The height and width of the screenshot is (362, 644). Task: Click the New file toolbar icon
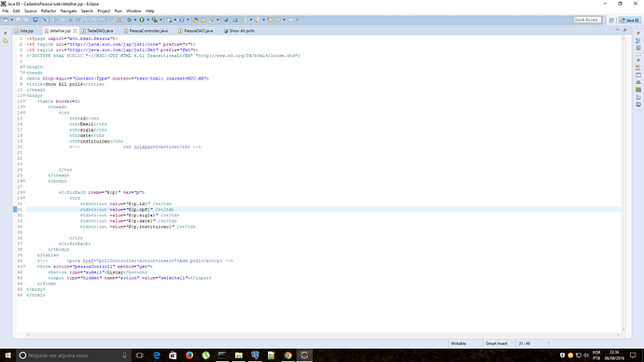pyautogui.click(x=6, y=20)
